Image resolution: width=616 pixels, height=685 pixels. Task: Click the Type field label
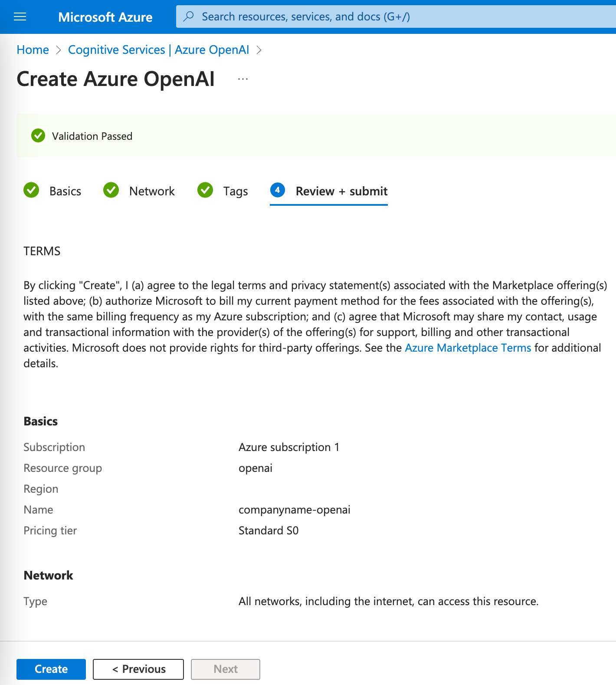coord(35,601)
